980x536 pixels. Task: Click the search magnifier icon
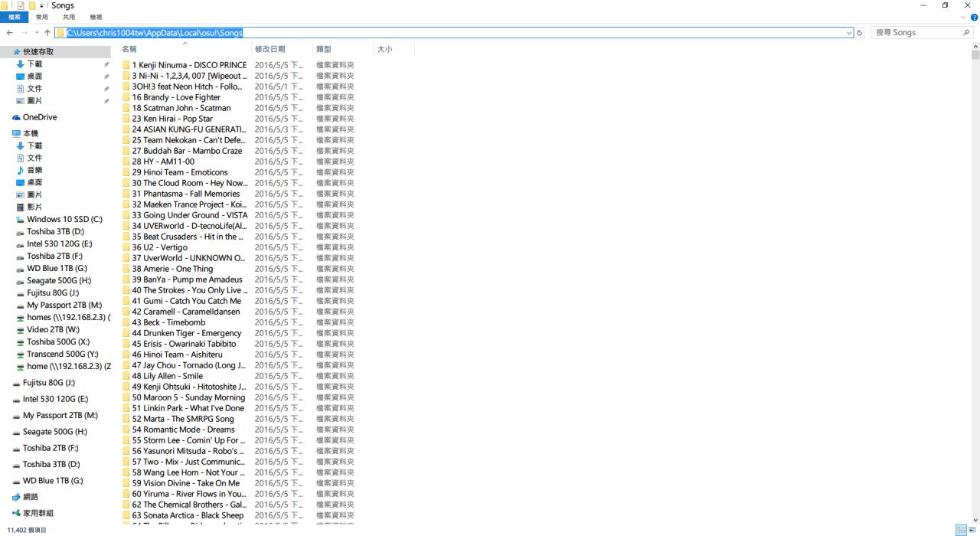(966, 33)
